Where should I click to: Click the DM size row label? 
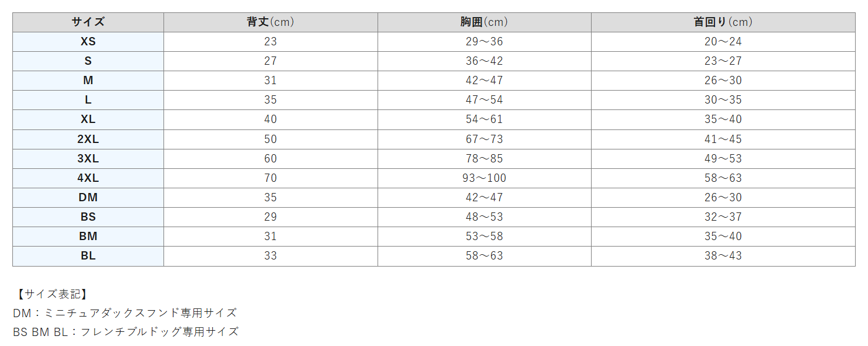(x=88, y=198)
